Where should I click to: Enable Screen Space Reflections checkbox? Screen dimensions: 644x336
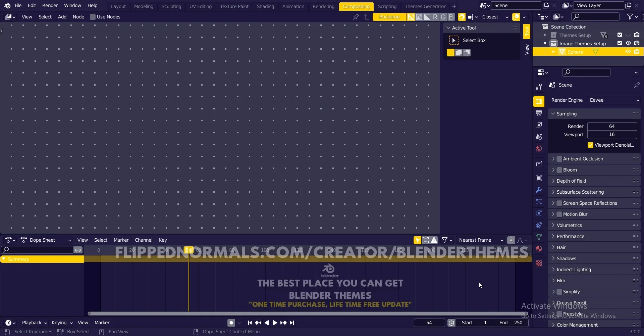pos(559,203)
